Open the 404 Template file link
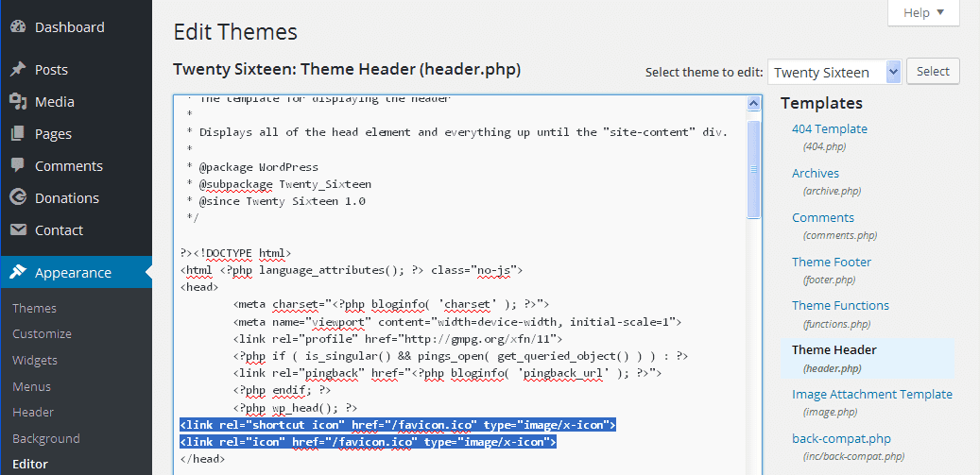This screenshot has height=475, width=980. point(829,129)
